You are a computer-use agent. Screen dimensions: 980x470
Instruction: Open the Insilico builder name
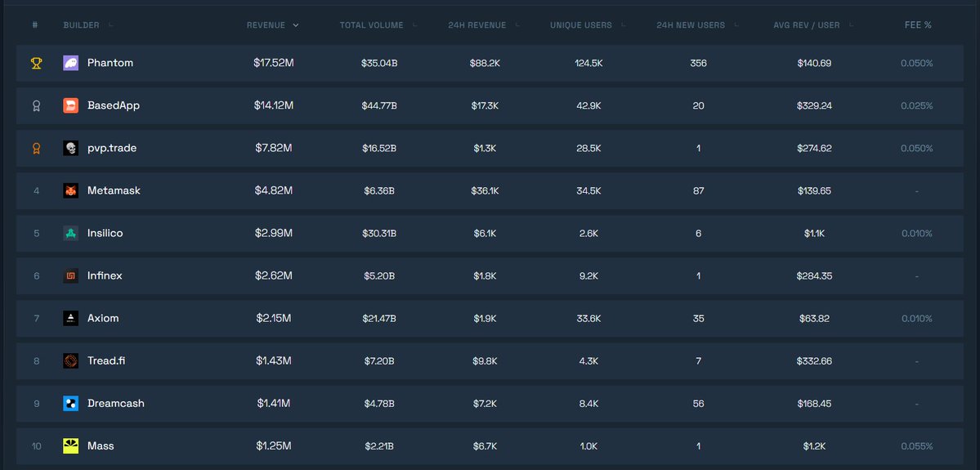tap(105, 233)
